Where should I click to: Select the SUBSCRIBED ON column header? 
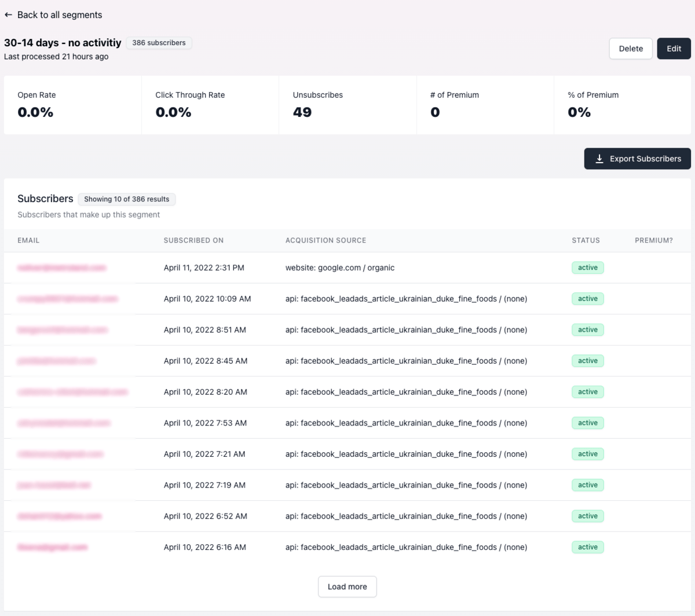(193, 240)
